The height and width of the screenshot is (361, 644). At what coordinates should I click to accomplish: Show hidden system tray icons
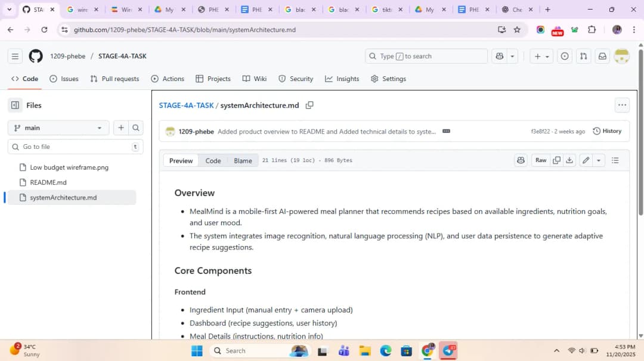click(x=556, y=351)
